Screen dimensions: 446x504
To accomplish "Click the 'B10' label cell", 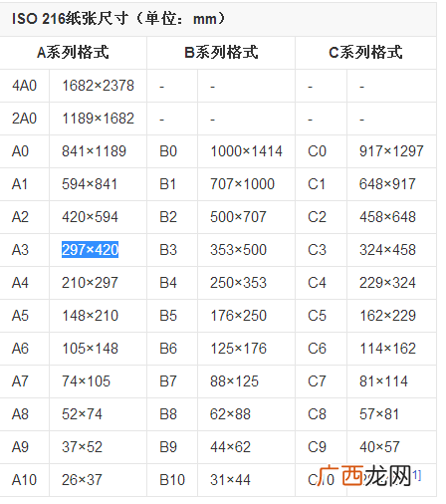I will (172, 480).
